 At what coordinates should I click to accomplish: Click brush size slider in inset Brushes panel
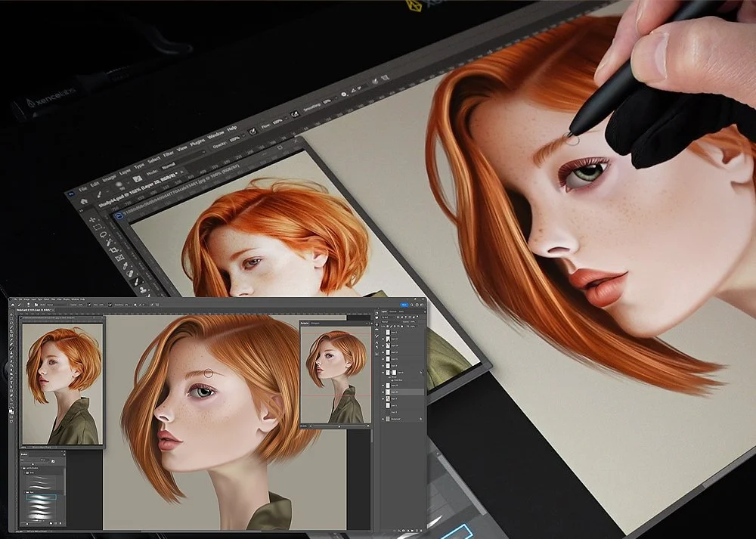[34, 464]
